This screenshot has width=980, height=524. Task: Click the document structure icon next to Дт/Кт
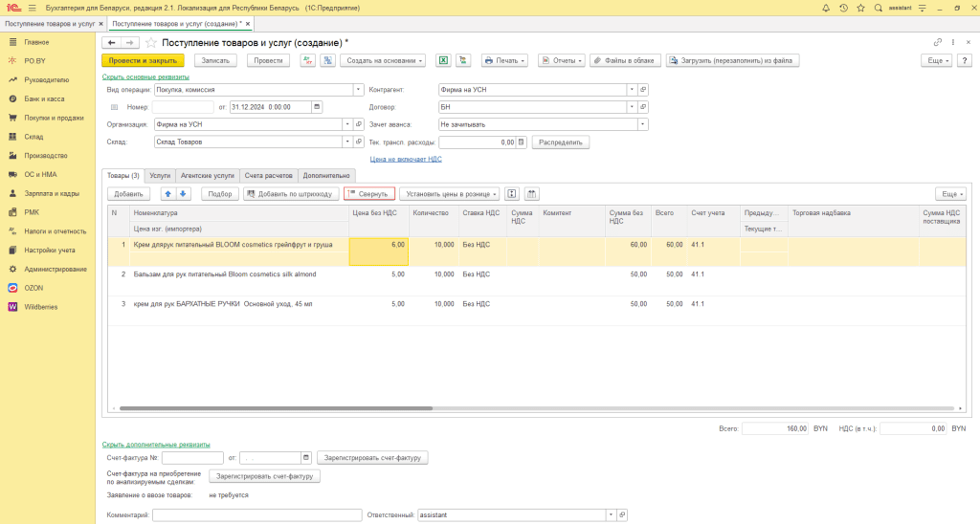[x=327, y=60]
